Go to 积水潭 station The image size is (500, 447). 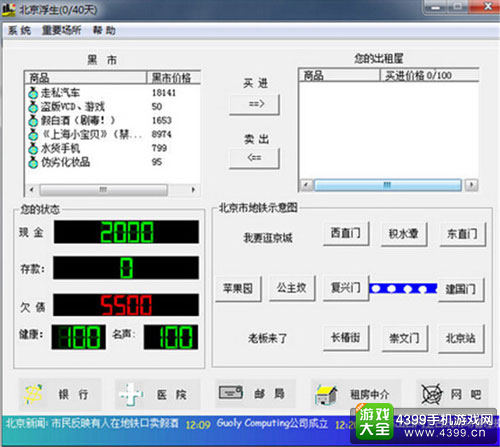pyautogui.click(x=404, y=234)
